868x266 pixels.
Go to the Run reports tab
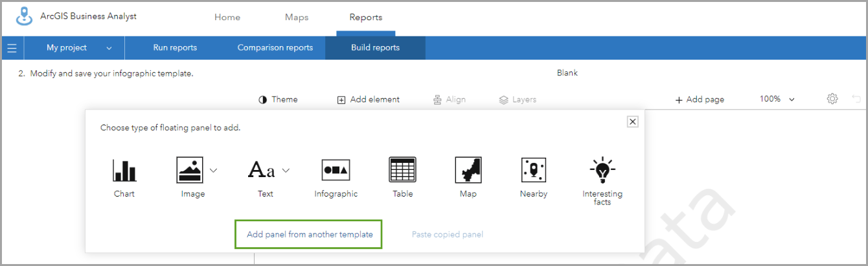[175, 48]
